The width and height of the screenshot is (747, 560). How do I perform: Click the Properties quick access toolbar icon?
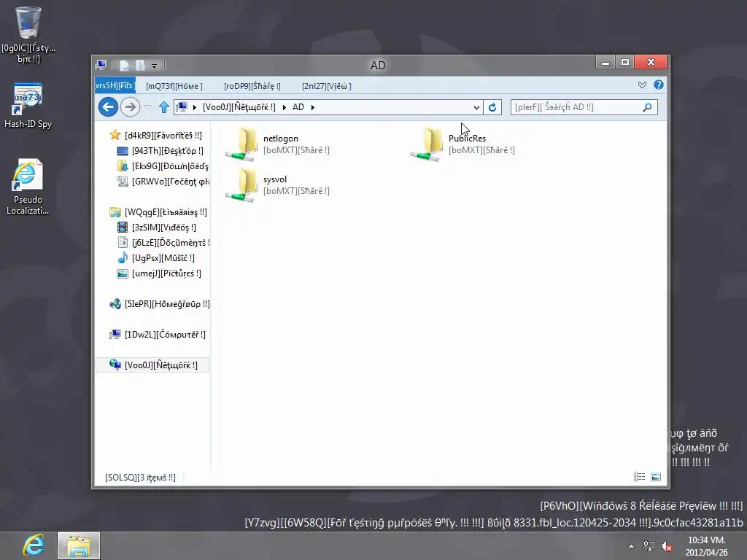pos(124,65)
